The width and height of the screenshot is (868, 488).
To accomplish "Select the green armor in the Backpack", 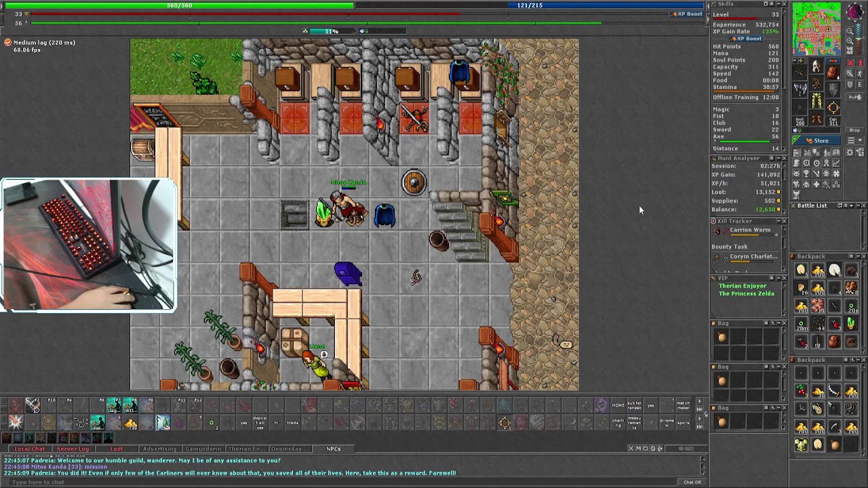I will coord(802,445).
